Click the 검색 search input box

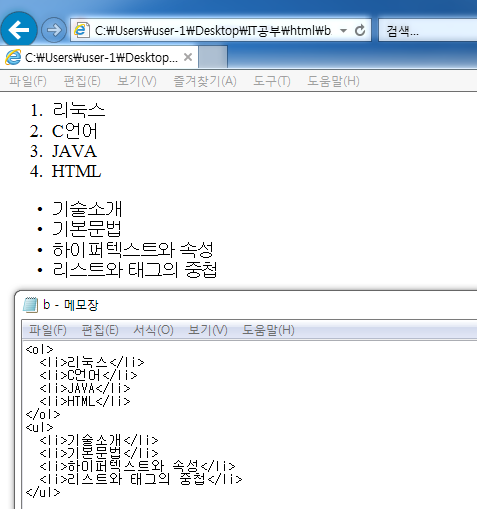click(x=428, y=31)
